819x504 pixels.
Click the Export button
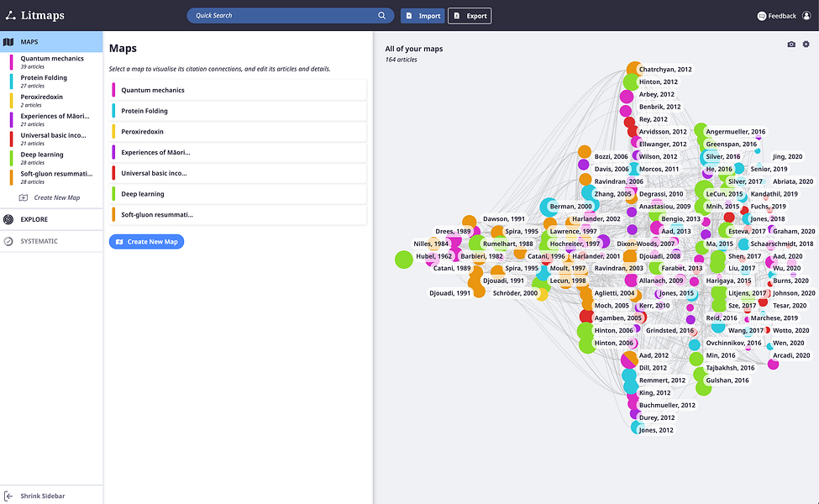(469, 15)
